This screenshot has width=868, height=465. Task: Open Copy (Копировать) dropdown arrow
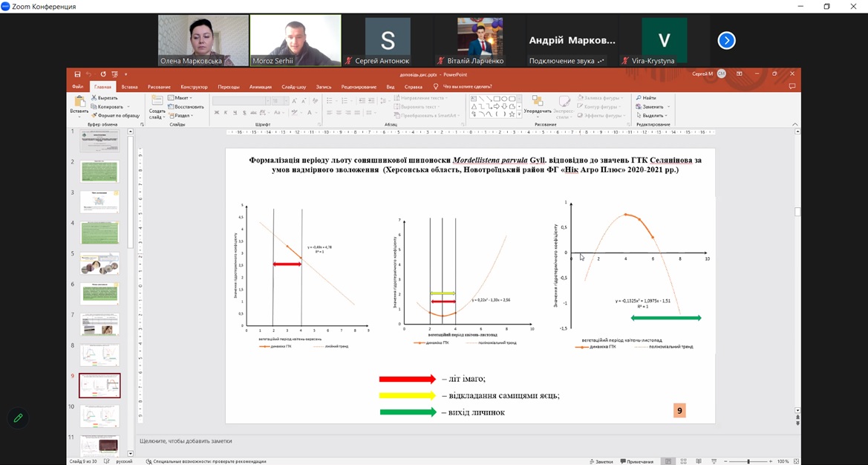pyautogui.click(x=128, y=107)
